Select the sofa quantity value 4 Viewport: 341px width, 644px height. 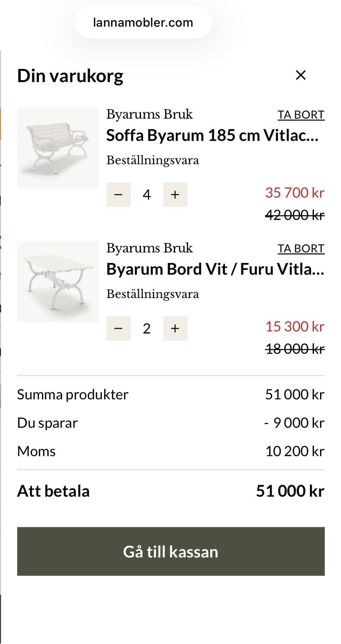point(147,195)
